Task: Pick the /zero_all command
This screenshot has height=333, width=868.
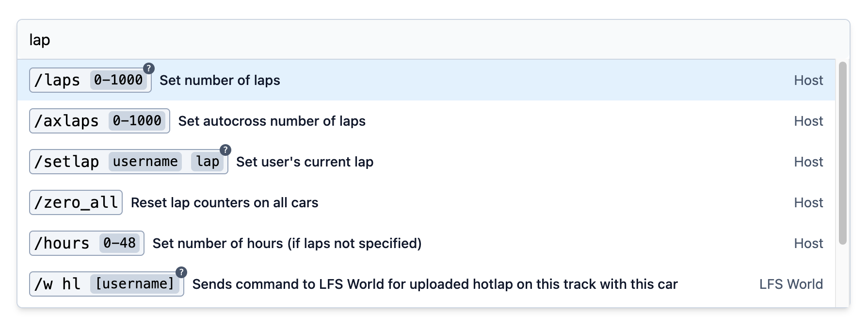Action: coord(76,203)
